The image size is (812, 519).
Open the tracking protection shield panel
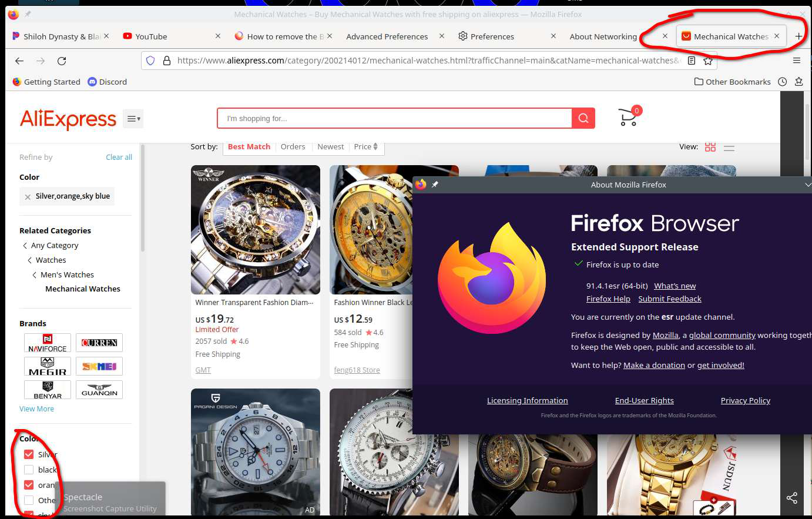[x=150, y=61]
